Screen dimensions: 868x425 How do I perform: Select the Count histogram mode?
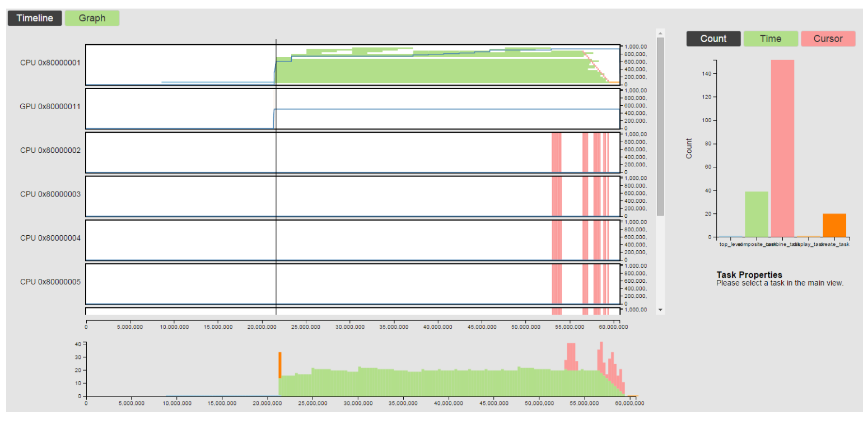[713, 39]
